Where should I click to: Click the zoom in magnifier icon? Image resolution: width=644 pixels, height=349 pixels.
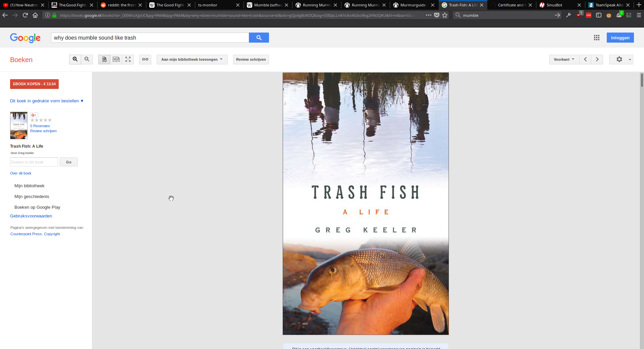(x=75, y=59)
